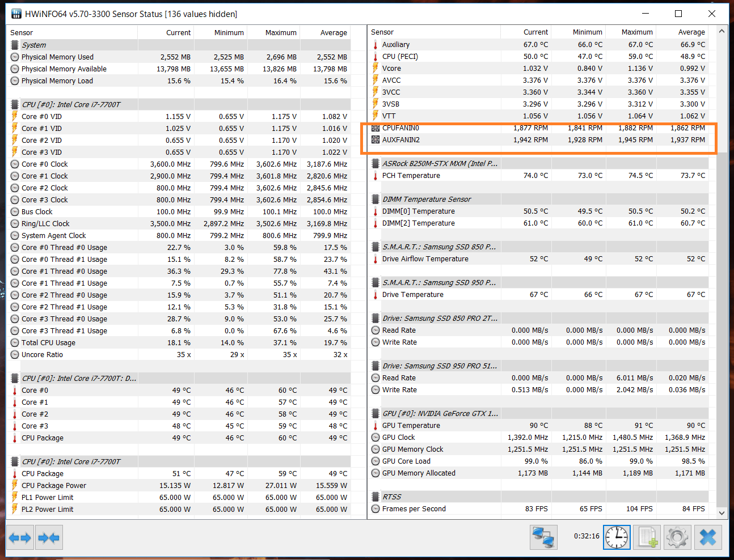Click the Core #0 VID voltage icon
Viewport: 734px width, 560px height.
(15, 116)
